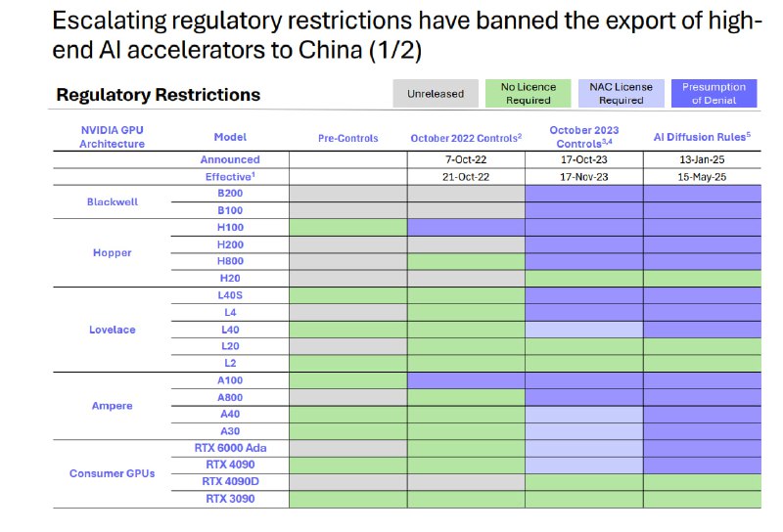Click the A40 model name
Screen dimensions: 783x532
(230, 414)
